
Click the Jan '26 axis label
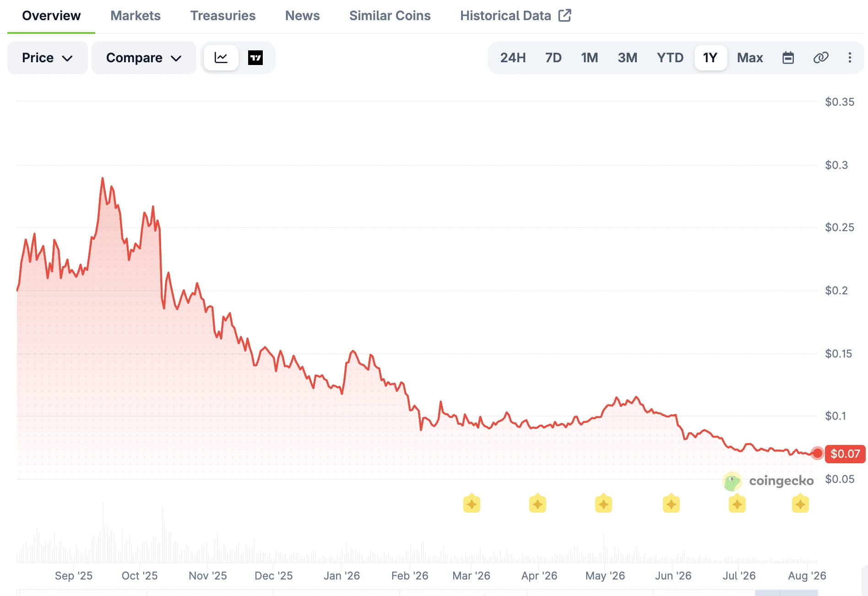(342, 576)
